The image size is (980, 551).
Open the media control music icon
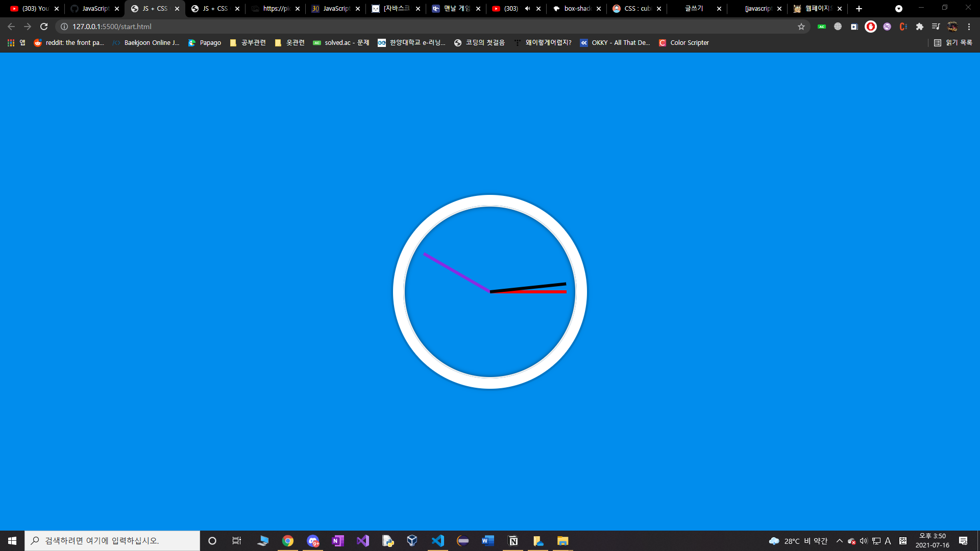click(936, 27)
